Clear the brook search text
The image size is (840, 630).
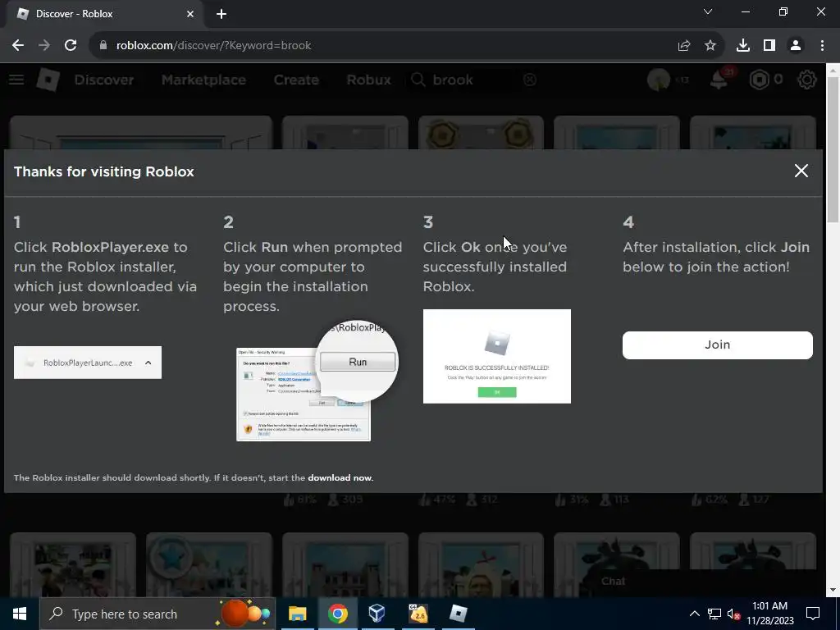click(529, 80)
